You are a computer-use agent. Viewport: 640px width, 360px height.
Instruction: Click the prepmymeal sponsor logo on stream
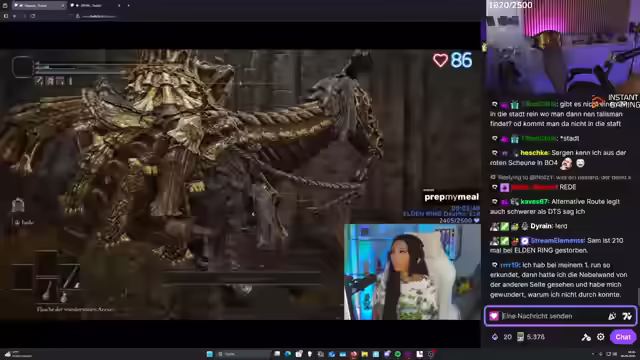click(451, 197)
